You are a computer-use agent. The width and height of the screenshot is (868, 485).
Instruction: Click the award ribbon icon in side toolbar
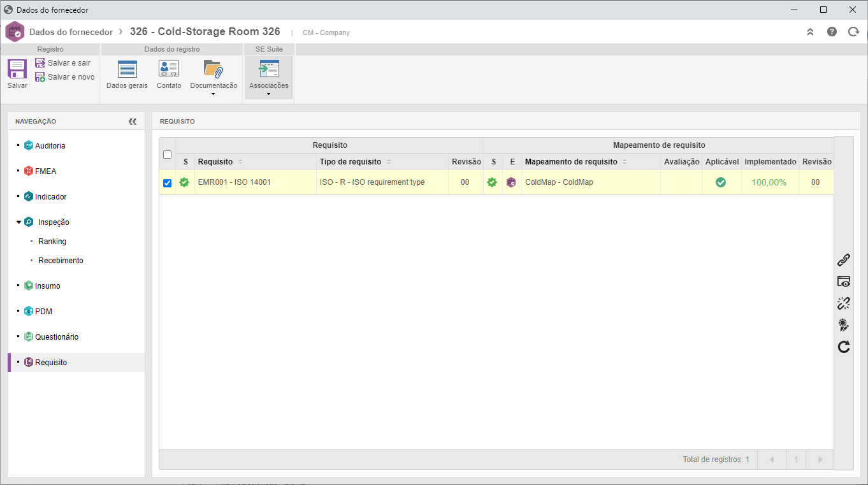coord(844,325)
